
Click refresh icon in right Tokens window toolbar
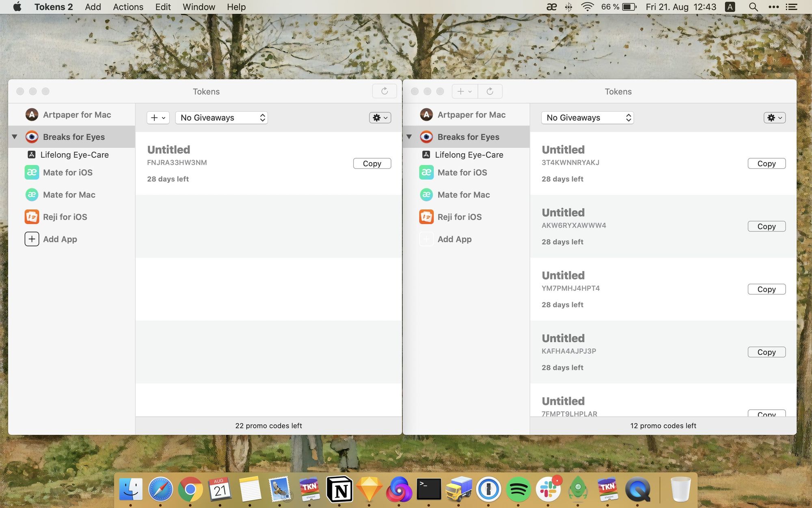tap(490, 91)
